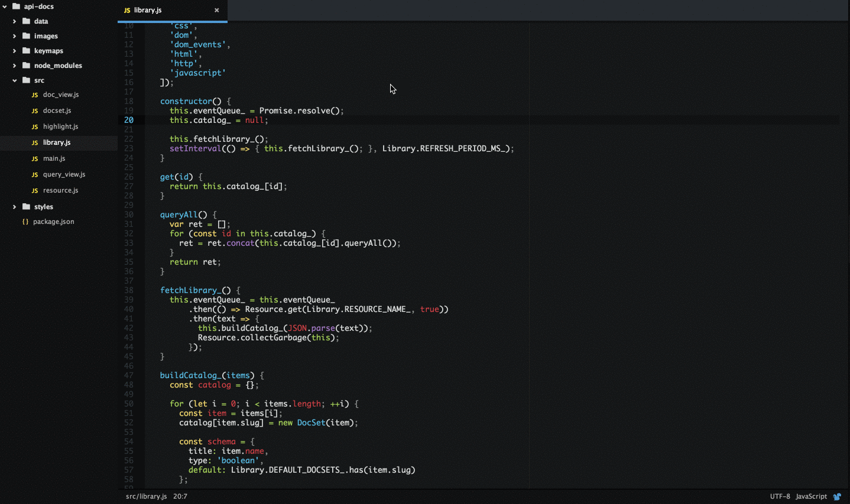Viewport: 850px width, 504px height.
Task: Expand the data folder
Action: pyautogui.click(x=14, y=21)
